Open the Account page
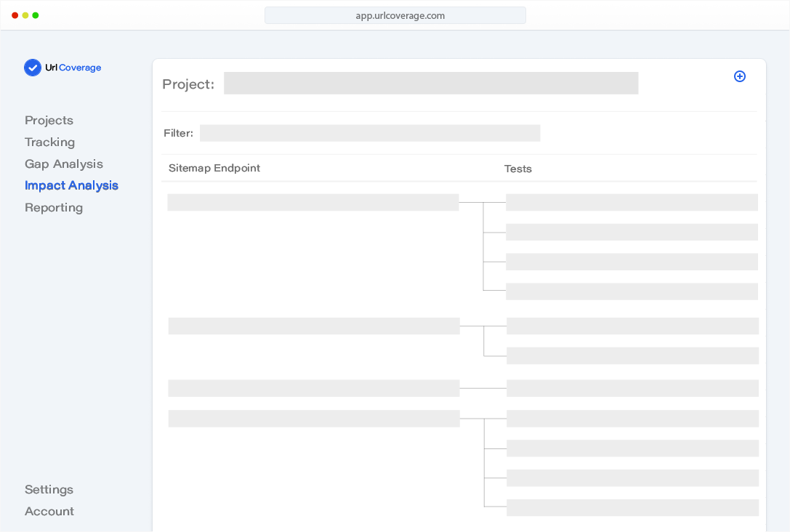Image resolution: width=790 pixels, height=532 pixels. click(x=49, y=511)
